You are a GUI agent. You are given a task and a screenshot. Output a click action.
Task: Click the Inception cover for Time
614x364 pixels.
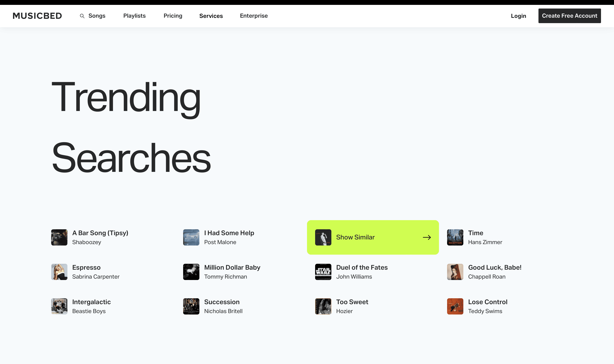coord(455,237)
